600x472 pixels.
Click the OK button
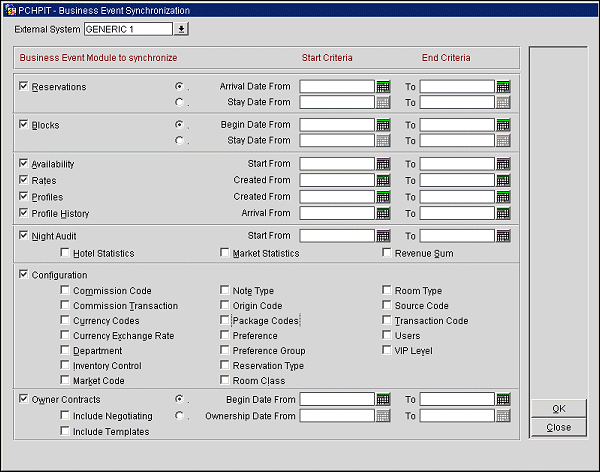(x=558, y=408)
